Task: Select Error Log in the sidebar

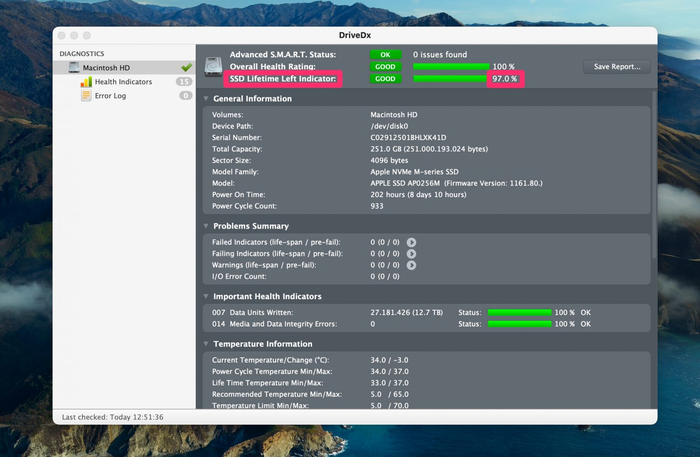Action: click(x=110, y=96)
